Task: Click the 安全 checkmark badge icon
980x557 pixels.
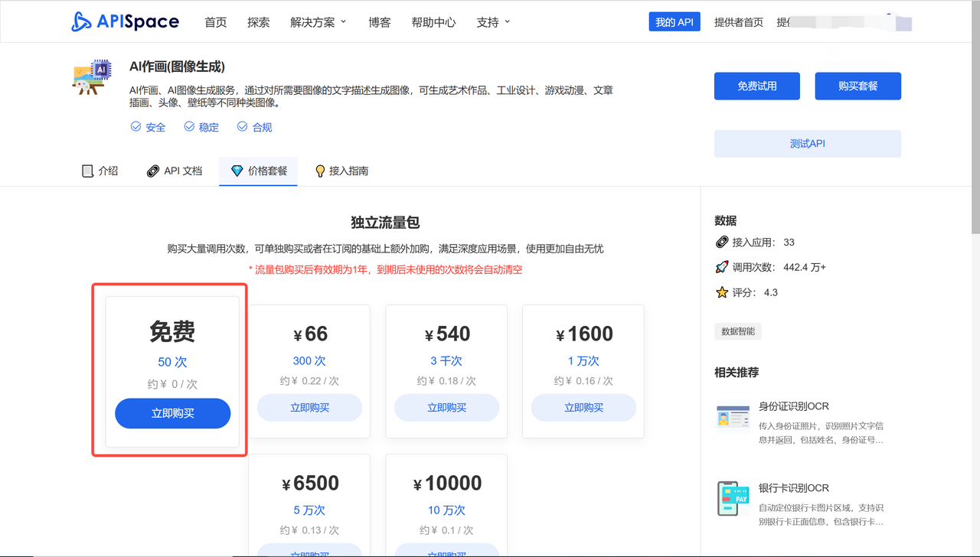Action: [135, 126]
